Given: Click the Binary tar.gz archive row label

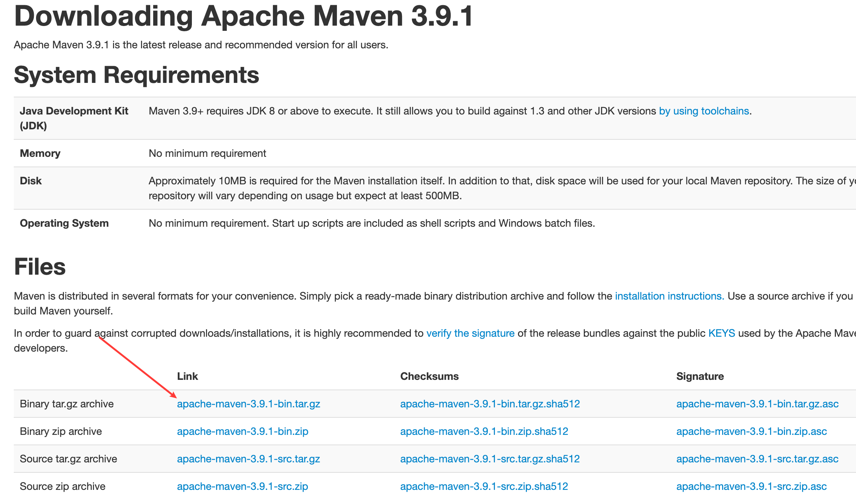Looking at the screenshot, I should pyautogui.click(x=67, y=404).
